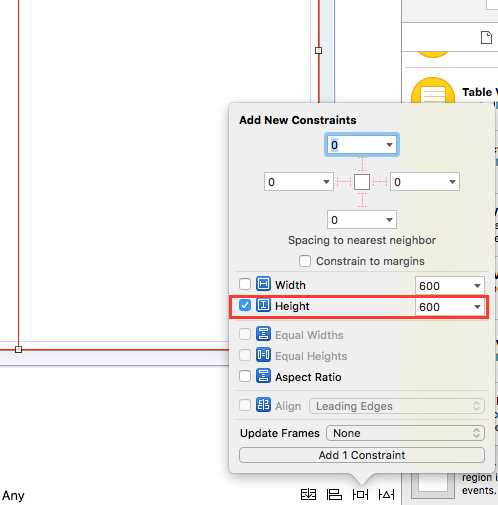This screenshot has width=498, height=505.
Task: Select the view's right-edge resize handle
Action: [318, 50]
